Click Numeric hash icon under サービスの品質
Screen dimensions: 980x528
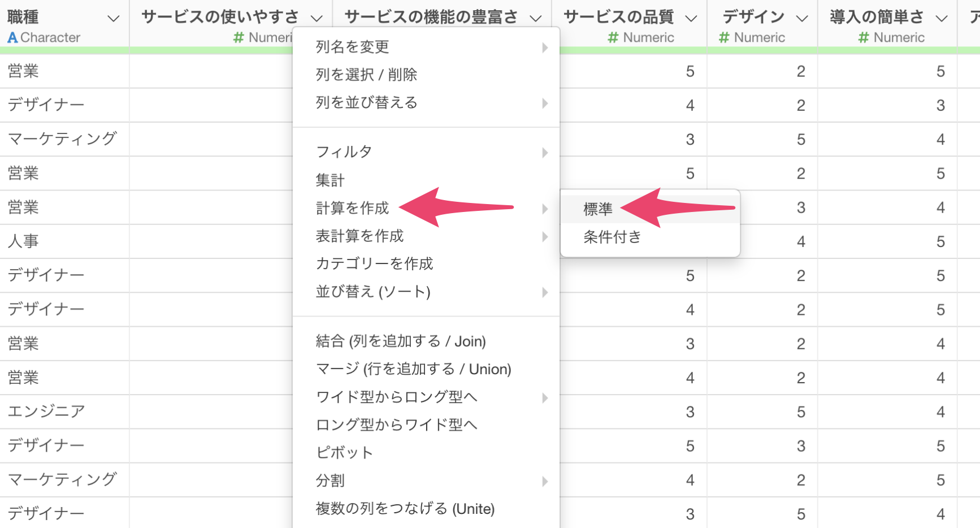613,38
